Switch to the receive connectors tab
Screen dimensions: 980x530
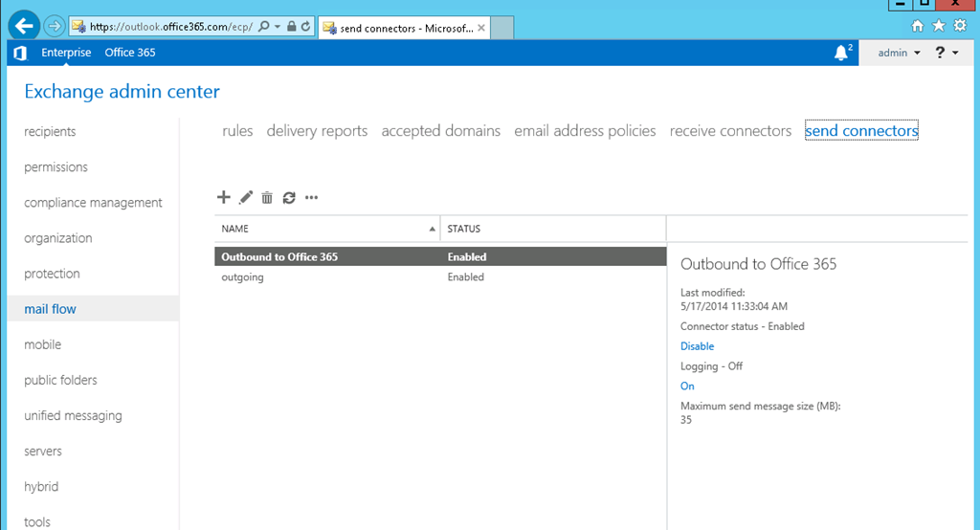pyautogui.click(x=730, y=131)
